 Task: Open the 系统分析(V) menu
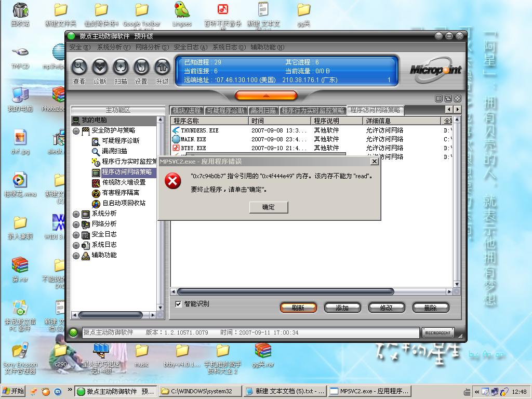(x=114, y=47)
